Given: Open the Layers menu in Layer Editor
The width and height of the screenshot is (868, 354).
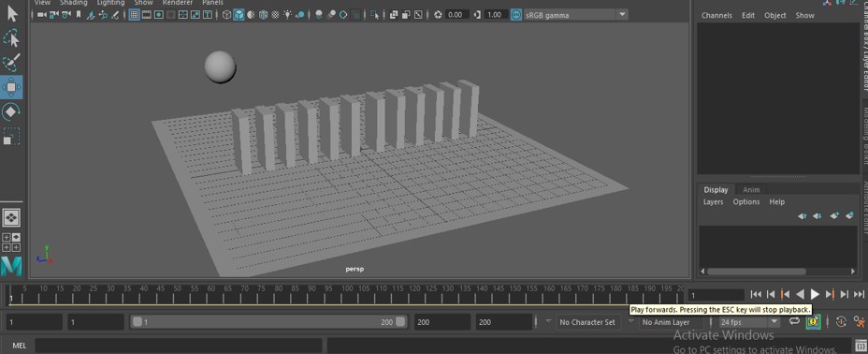Looking at the screenshot, I should click(713, 202).
